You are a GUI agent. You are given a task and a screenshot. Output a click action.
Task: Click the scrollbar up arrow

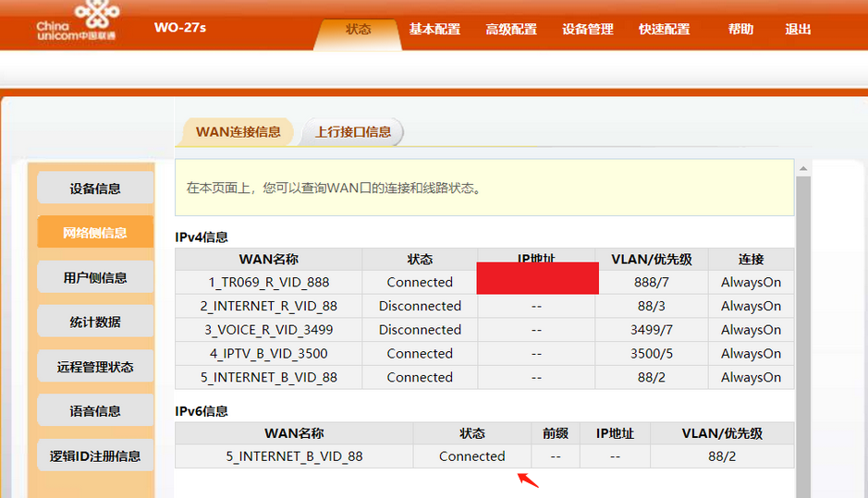pyautogui.click(x=803, y=168)
